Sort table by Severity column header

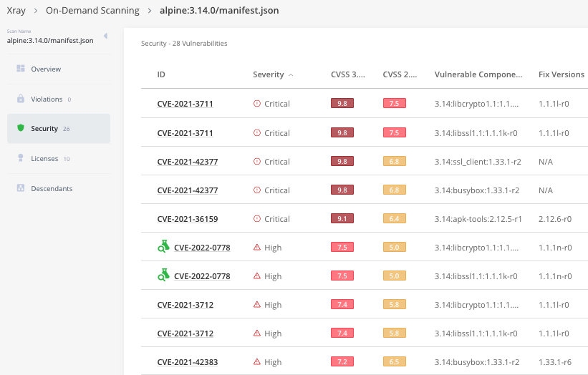coord(268,74)
